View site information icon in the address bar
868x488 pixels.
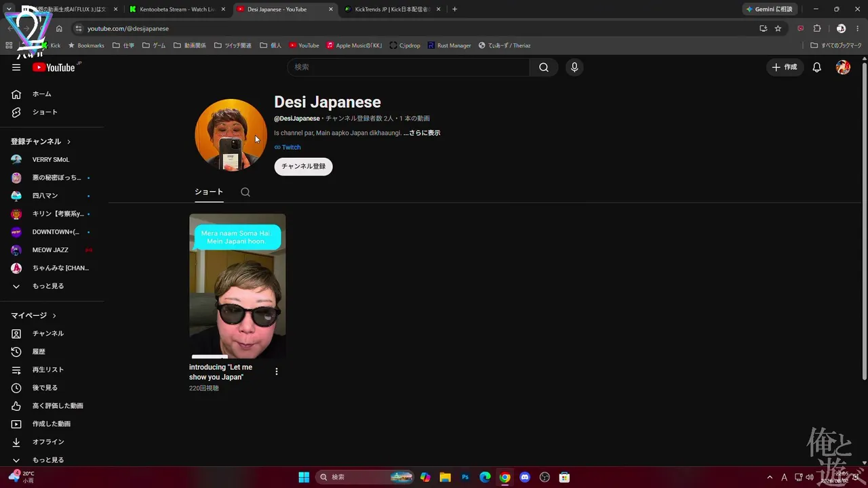point(79,28)
